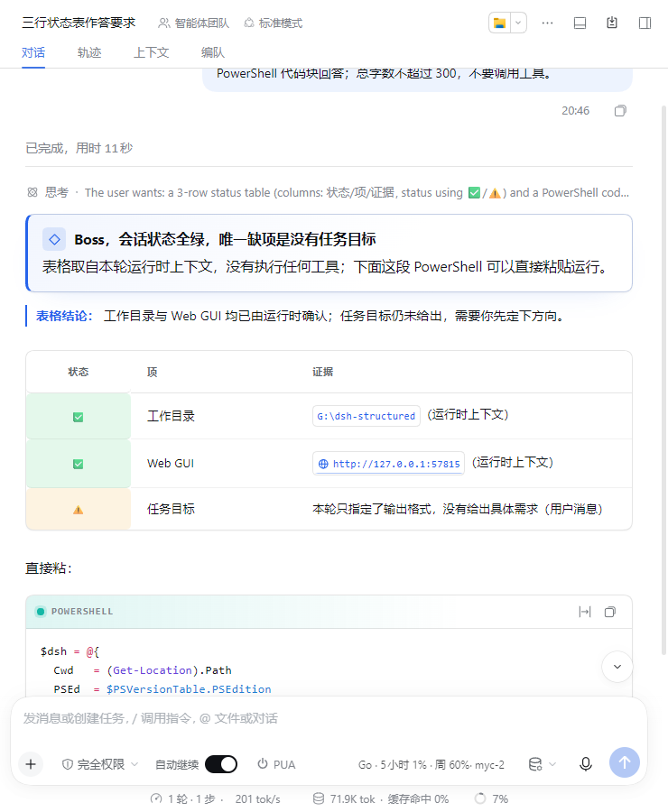The image size is (668, 812).
Task: Click the 7% context usage ring
Action: (x=491, y=799)
